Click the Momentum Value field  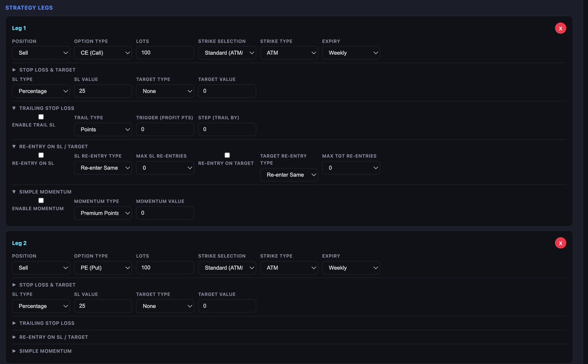point(165,213)
